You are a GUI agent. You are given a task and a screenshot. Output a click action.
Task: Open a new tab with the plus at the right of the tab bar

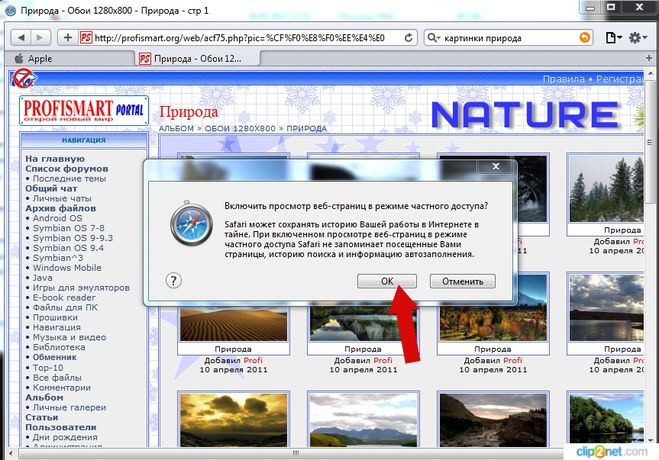tap(649, 58)
